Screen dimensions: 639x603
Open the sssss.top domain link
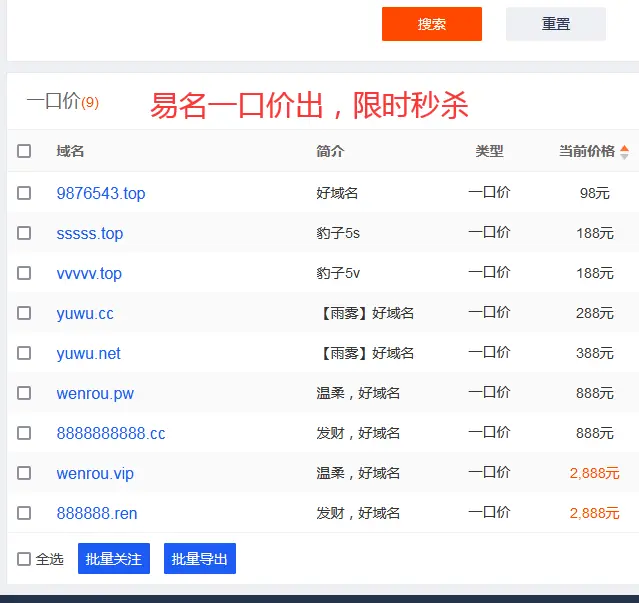90,234
